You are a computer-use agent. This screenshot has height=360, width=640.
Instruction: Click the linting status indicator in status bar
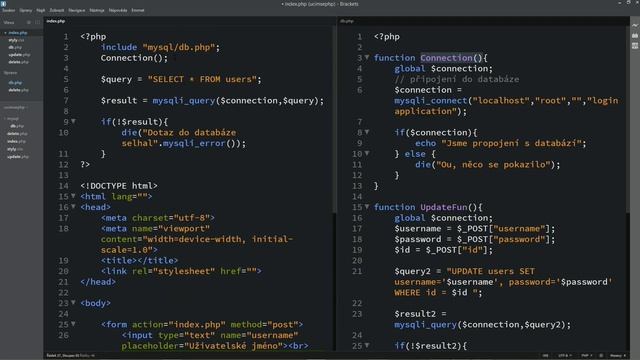601,356
